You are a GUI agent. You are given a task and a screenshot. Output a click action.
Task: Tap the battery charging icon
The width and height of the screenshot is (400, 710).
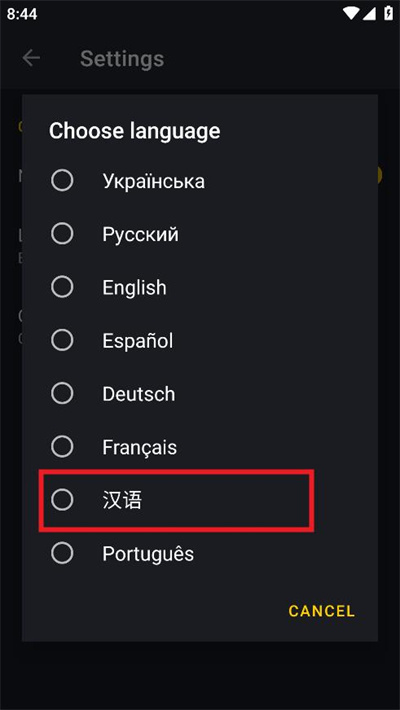click(389, 14)
